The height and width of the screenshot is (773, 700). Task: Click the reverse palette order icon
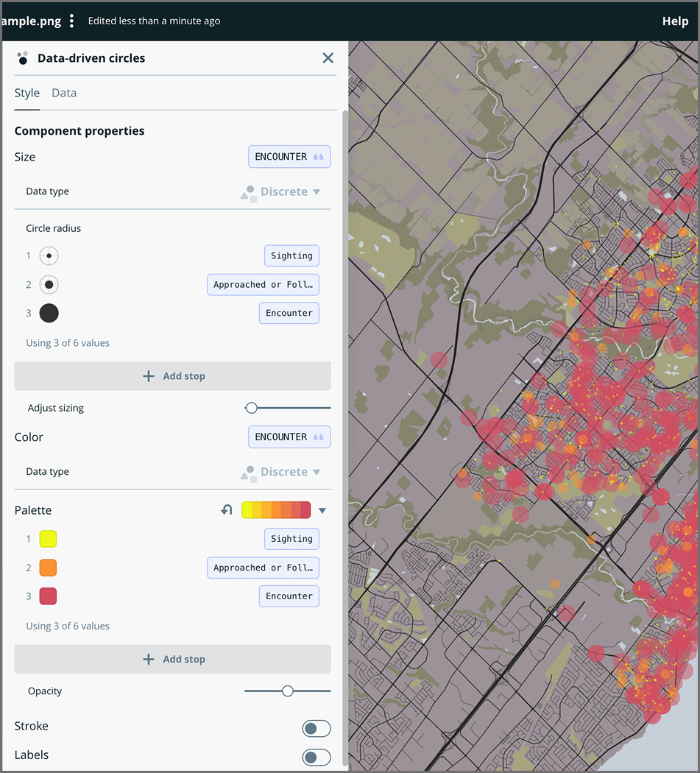point(227,509)
